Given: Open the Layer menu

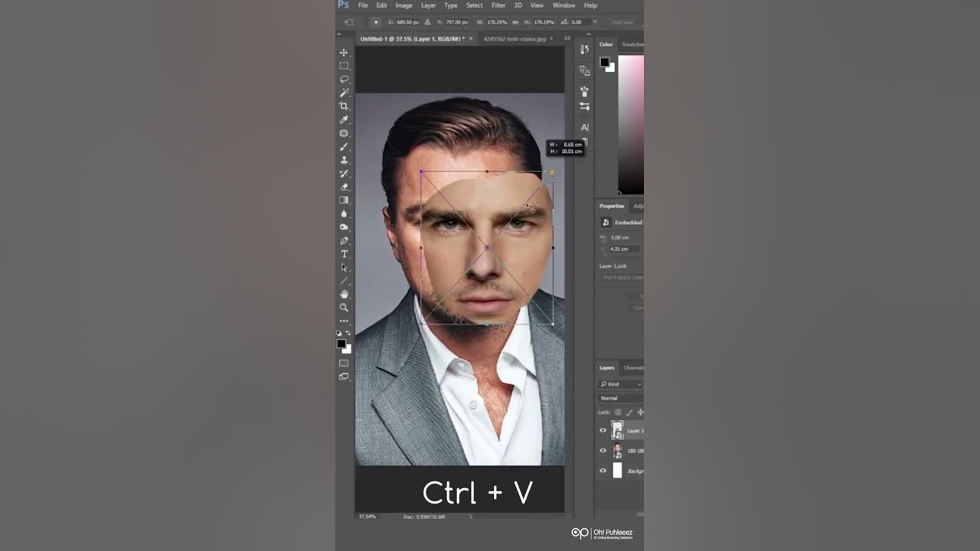Looking at the screenshot, I should point(429,5).
